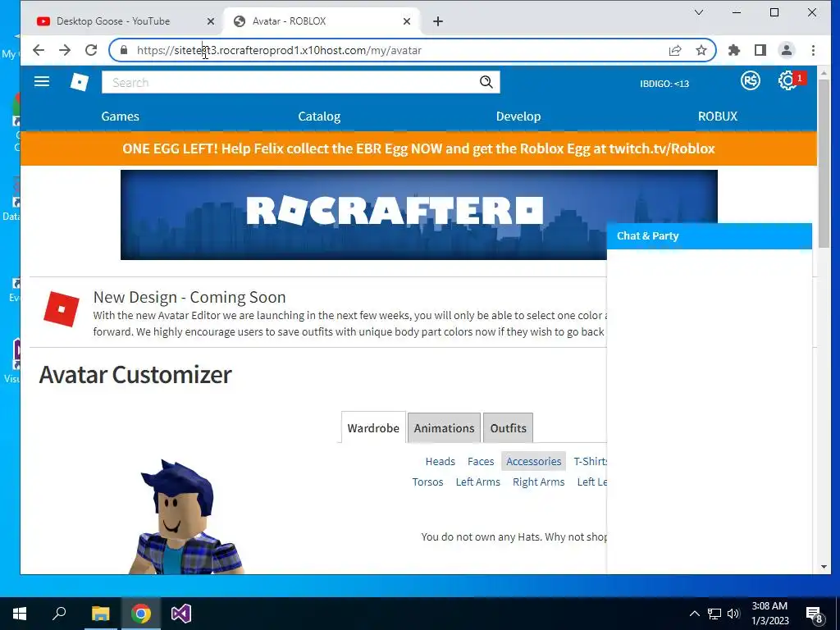Open File Explorer from the taskbar

pos(100,614)
